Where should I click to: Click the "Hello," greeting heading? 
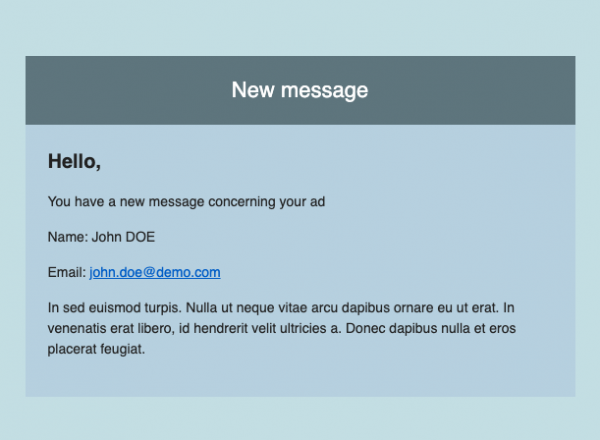coord(74,160)
